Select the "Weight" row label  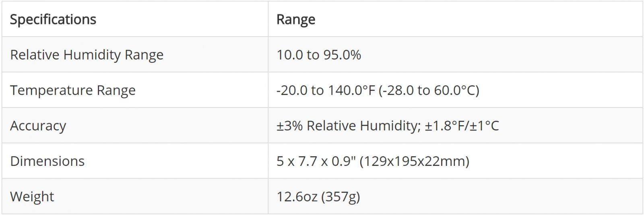tap(32, 196)
